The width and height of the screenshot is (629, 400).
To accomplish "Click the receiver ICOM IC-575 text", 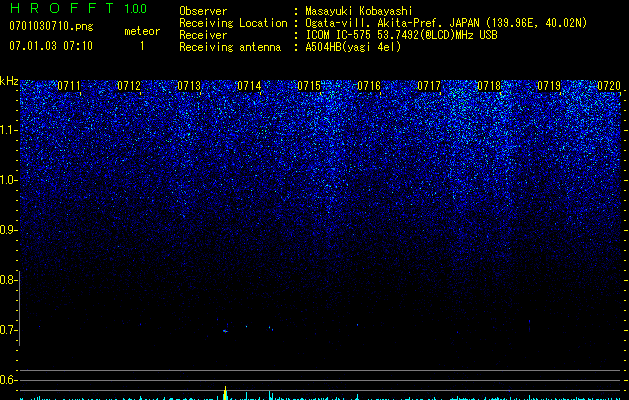I will click(x=401, y=35).
